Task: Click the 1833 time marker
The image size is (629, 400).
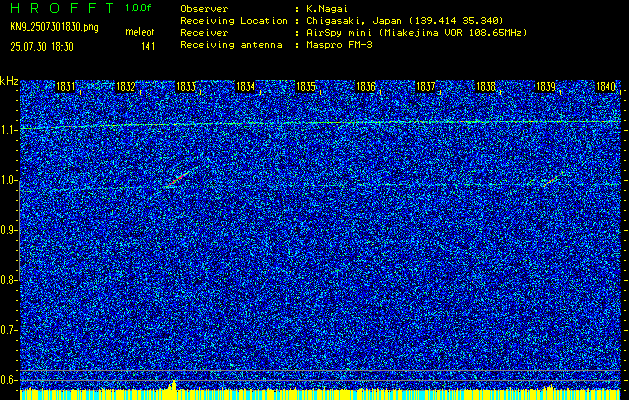Action: 186,87
